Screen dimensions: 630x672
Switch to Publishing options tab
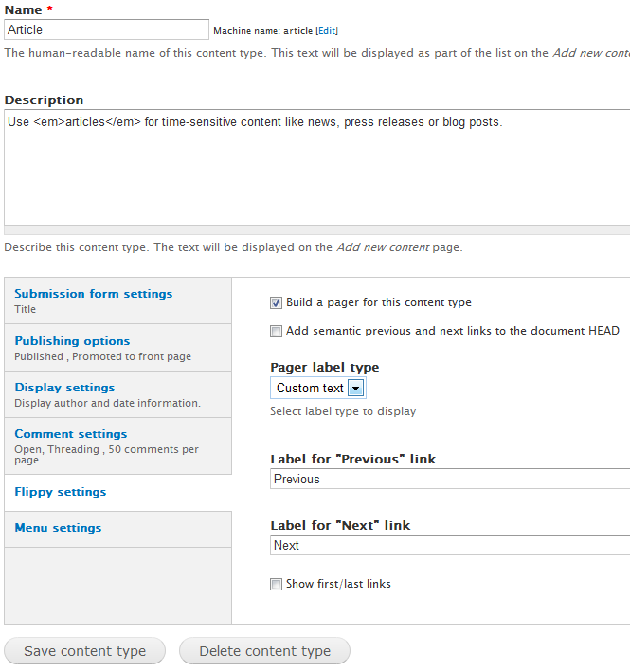pyautogui.click(x=72, y=341)
